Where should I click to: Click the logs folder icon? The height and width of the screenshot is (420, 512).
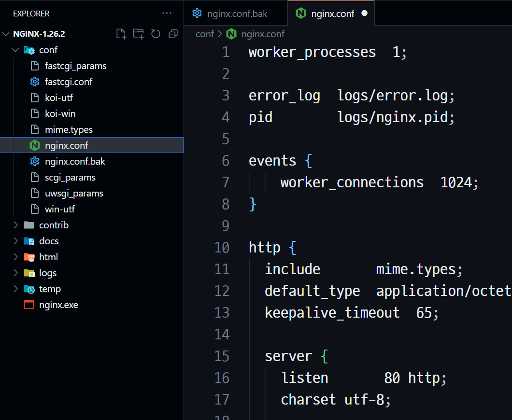coord(29,273)
